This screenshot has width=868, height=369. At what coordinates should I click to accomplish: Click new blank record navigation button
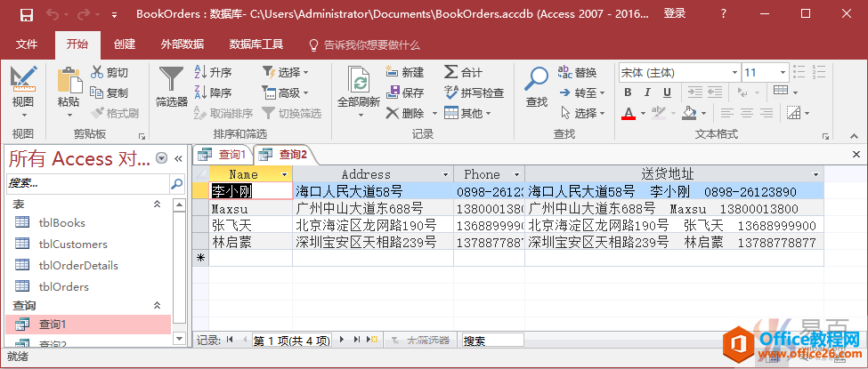coord(374,340)
